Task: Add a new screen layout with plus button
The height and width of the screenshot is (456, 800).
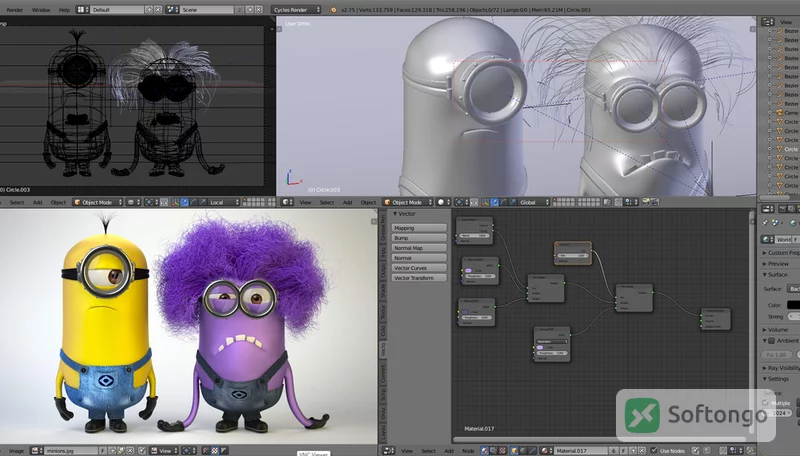Action: tap(149, 10)
